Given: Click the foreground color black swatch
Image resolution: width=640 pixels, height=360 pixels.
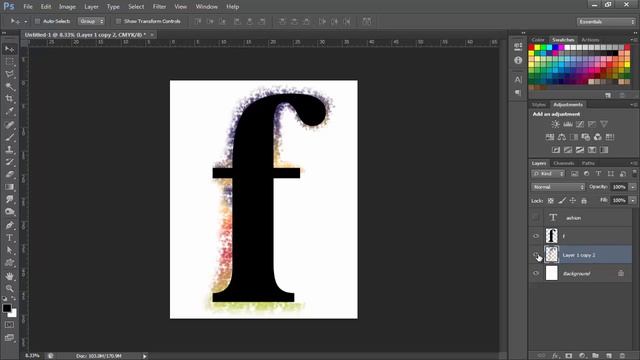Looking at the screenshot, I should (x=7, y=308).
